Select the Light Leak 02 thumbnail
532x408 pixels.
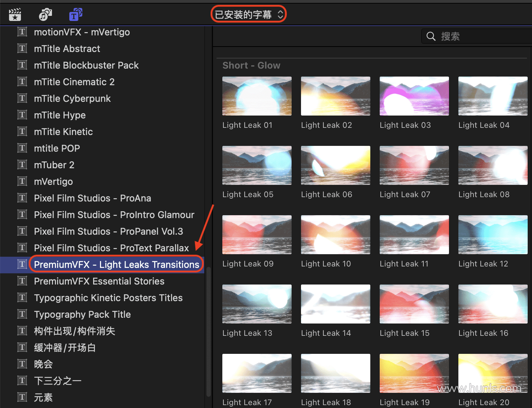336,96
